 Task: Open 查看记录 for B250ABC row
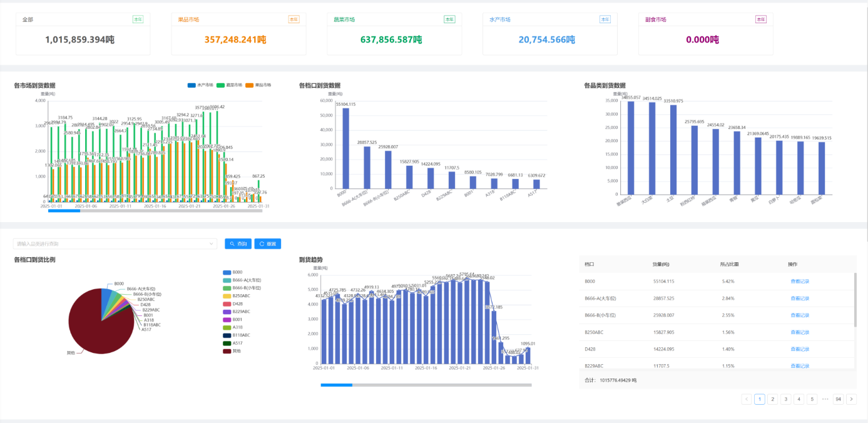tap(800, 332)
